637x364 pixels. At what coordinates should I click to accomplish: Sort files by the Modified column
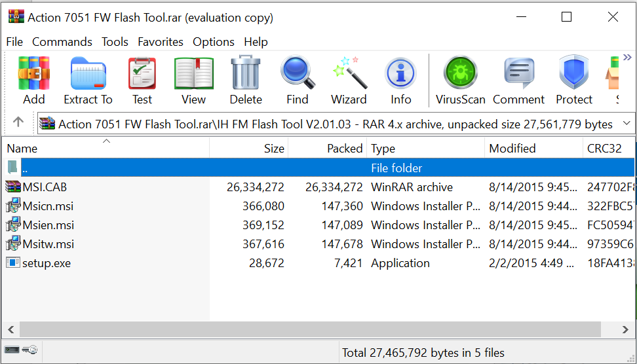533,148
